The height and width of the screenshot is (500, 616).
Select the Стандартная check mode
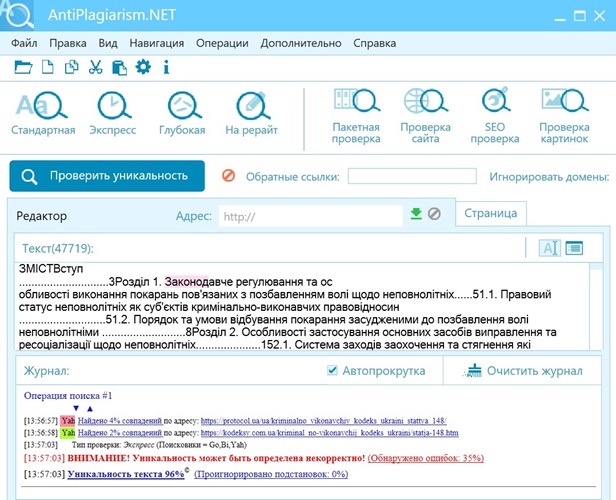pos(43,114)
